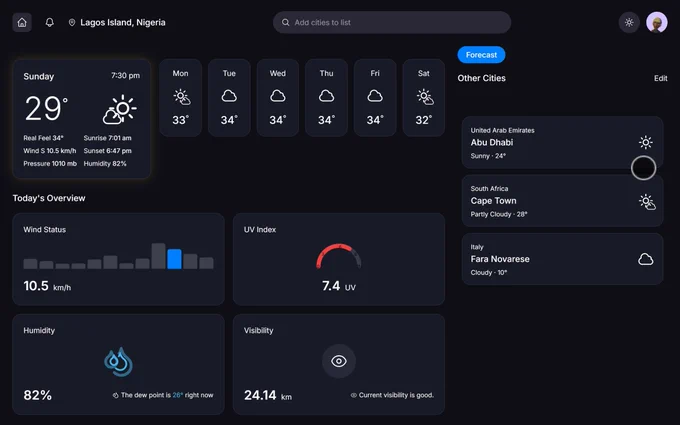
Task: Click Thursday's cloud icon
Action: 326,96
